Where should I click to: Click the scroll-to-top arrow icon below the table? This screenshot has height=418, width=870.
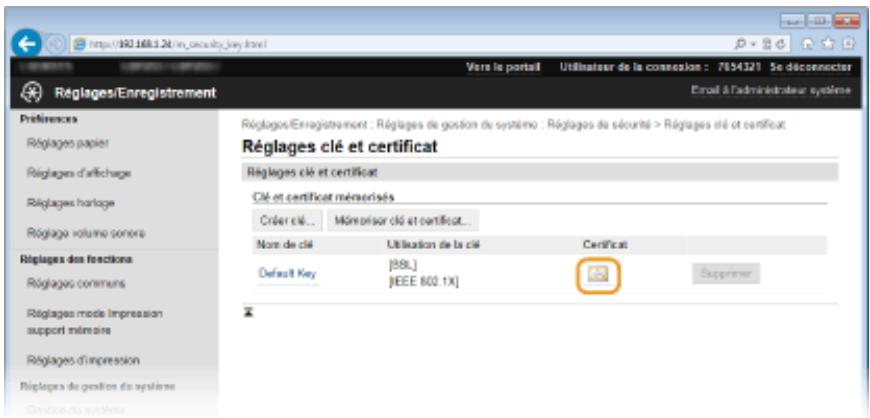249,314
